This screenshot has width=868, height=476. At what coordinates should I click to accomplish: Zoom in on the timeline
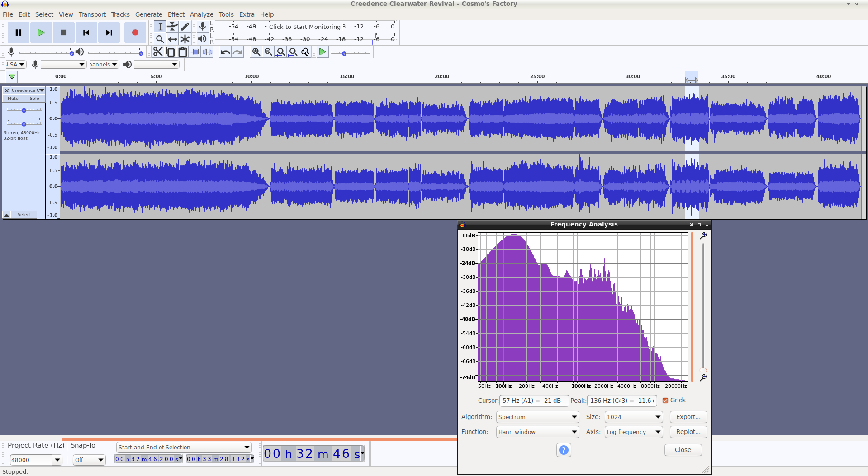pyautogui.click(x=256, y=52)
